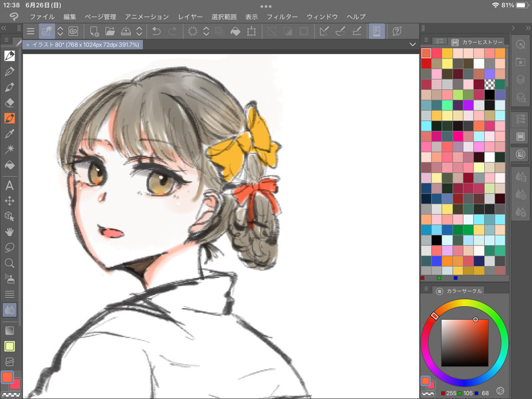Open Color History palette menu icon
This screenshot has width=532, height=399.
(426, 41)
